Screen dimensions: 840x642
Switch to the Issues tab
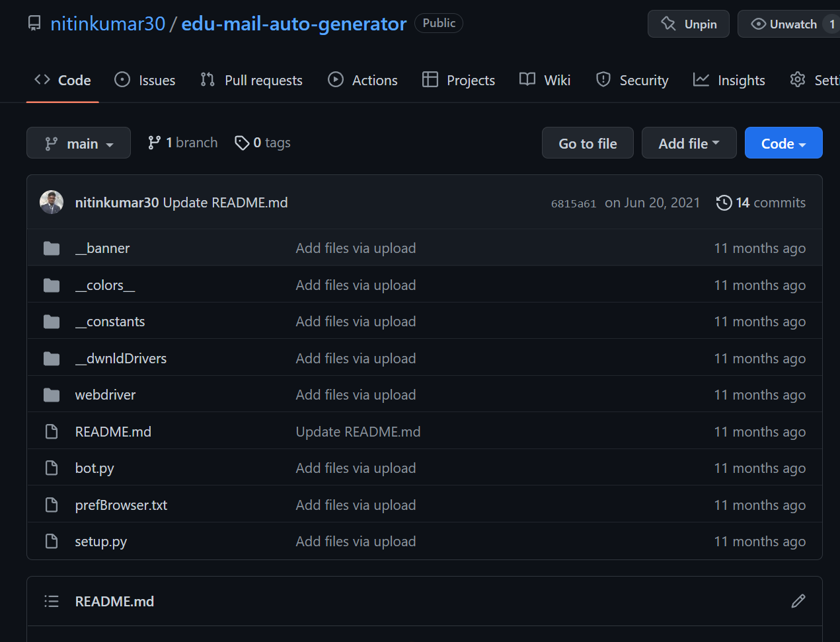(x=145, y=80)
